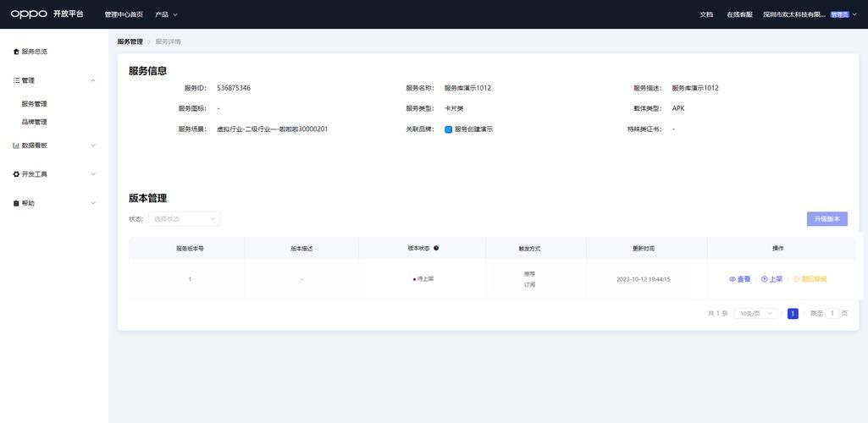Click 上架 to publish version 1
Viewport: 868px width, 423px height.
coord(771,279)
